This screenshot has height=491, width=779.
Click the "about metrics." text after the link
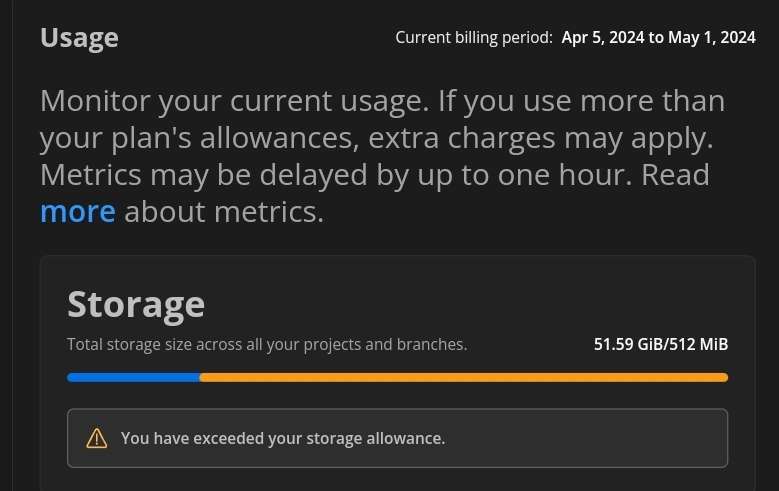click(x=224, y=212)
